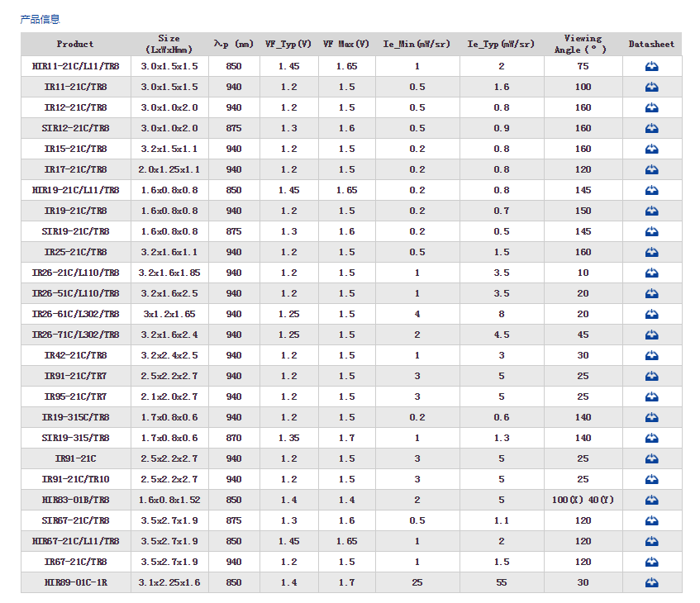
Task: Open the SIR19-315/TR8 datasheet icon
Action: click(651, 438)
